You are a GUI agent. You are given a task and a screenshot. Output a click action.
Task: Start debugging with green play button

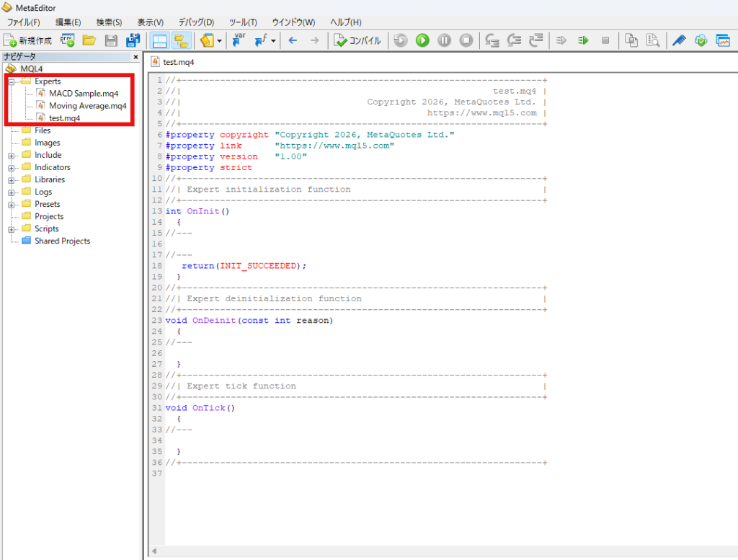coord(422,40)
